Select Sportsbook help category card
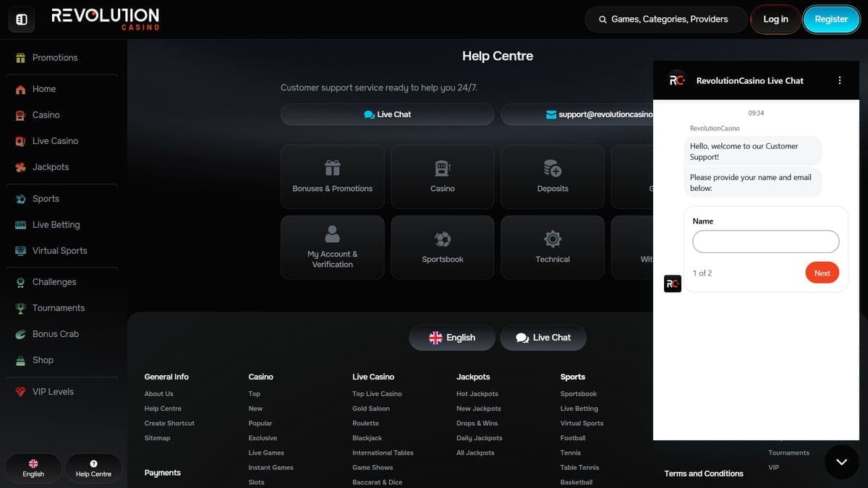Screen dimensions: 868x488 443,247
